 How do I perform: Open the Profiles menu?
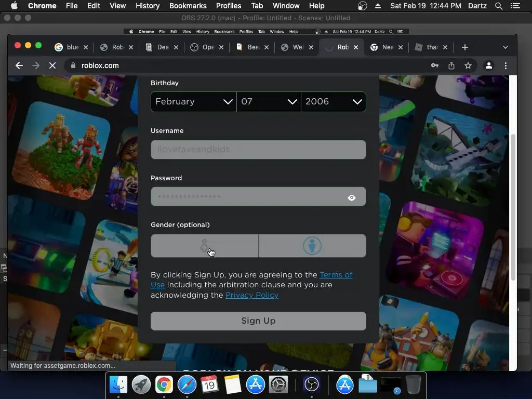(x=229, y=6)
